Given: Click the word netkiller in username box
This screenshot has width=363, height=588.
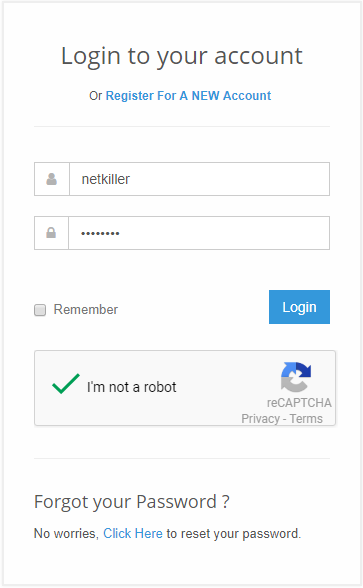Looking at the screenshot, I should pos(106,179).
